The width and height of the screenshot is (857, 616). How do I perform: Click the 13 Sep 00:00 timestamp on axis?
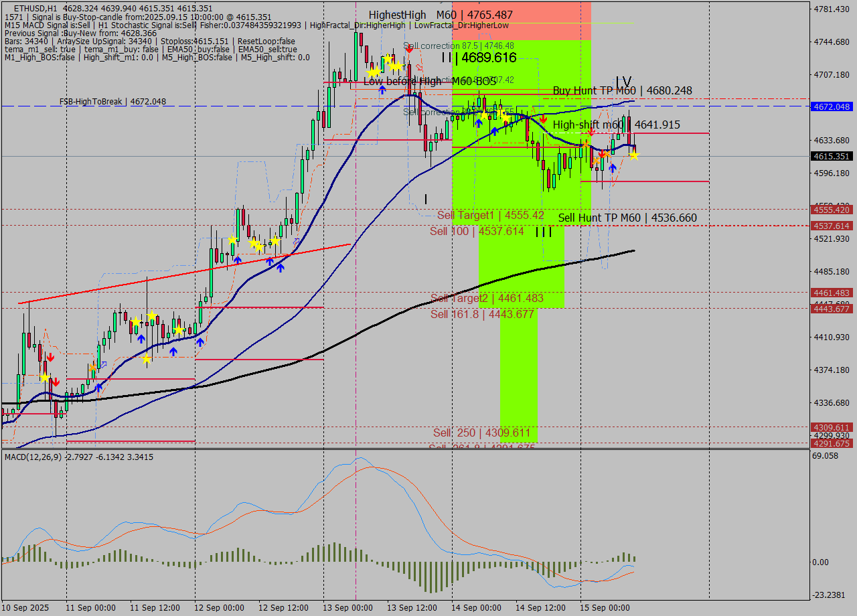(348, 607)
